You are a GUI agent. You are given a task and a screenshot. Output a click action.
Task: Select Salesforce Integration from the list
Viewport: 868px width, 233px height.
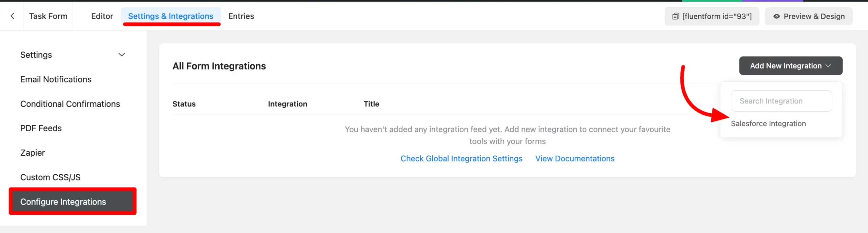[x=768, y=123]
